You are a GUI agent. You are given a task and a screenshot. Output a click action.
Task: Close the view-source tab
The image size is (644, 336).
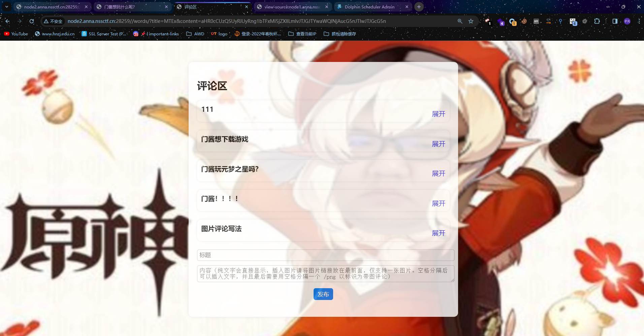pos(326,7)
